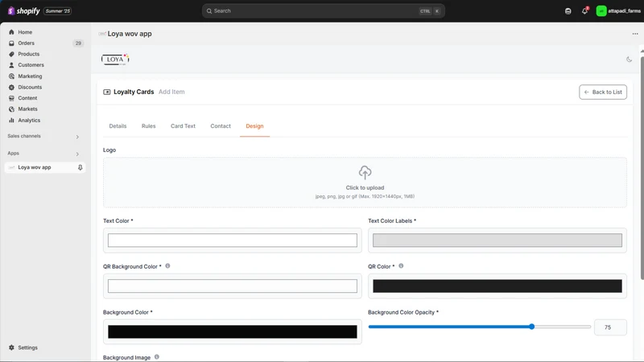This screenshot has height=362, width=644.
Task: Click the Background Color Opacity slider handle
Action: (x=531, y=327)
